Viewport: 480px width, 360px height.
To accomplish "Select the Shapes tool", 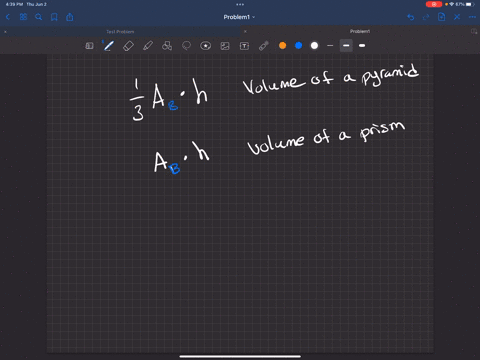I will [x=167, y=46].
